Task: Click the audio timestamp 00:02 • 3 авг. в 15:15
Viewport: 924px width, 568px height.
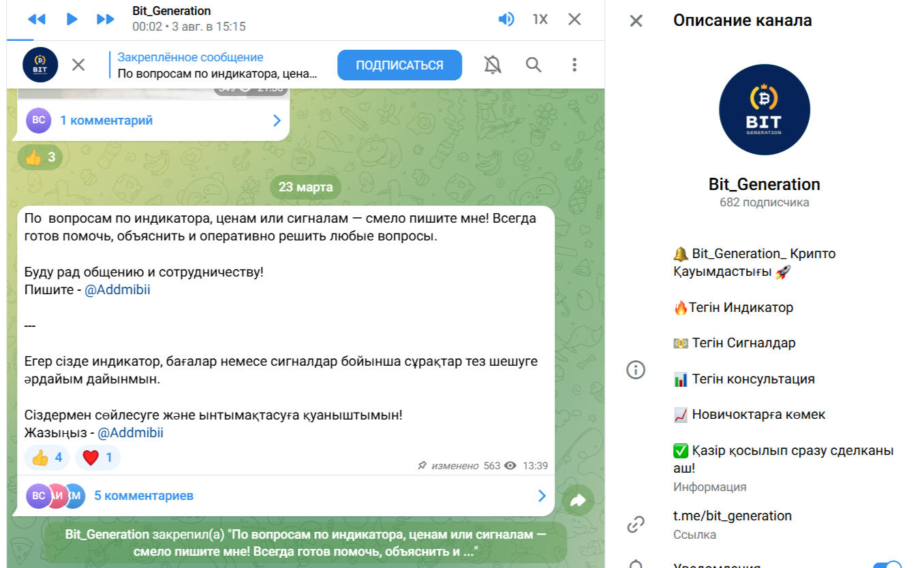Action: (x=189, y=27)
